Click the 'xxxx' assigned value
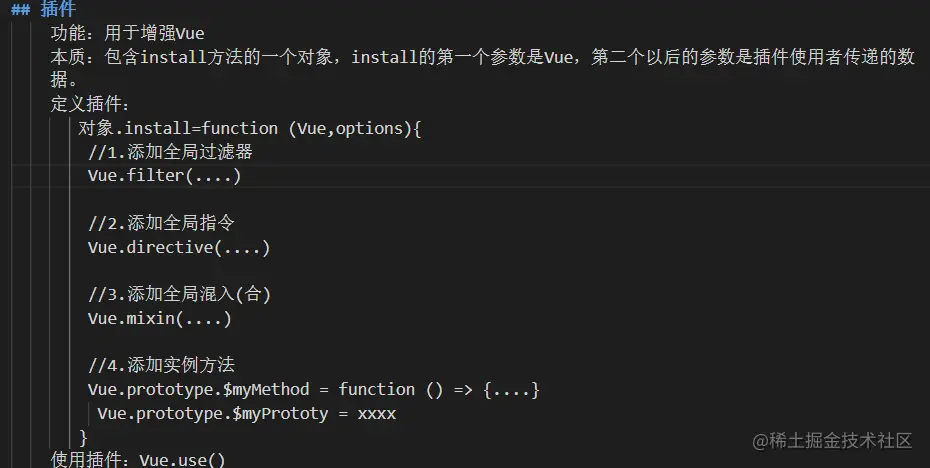The image size is (930, 468). (376, 413)
